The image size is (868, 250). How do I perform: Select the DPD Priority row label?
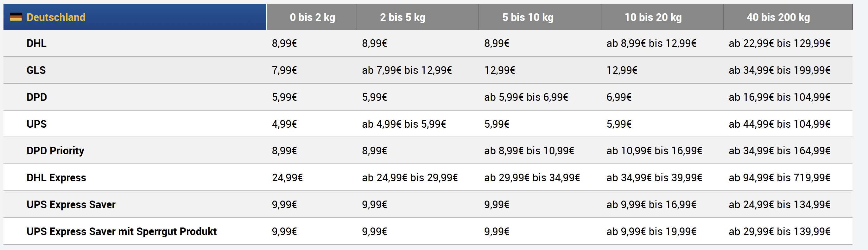point(55,151)
